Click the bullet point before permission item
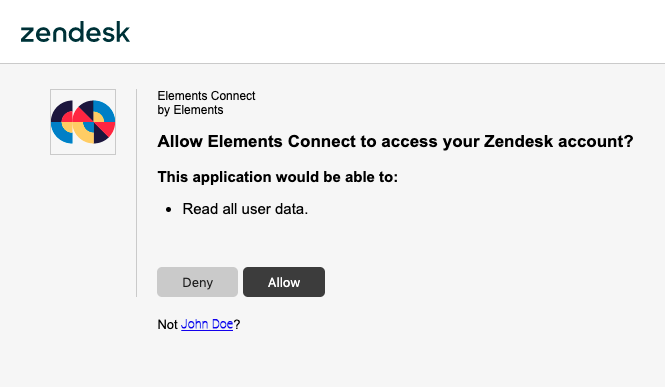Image resolution: width=665 pixels, height=387 pixels. click(x=169, y=209)
